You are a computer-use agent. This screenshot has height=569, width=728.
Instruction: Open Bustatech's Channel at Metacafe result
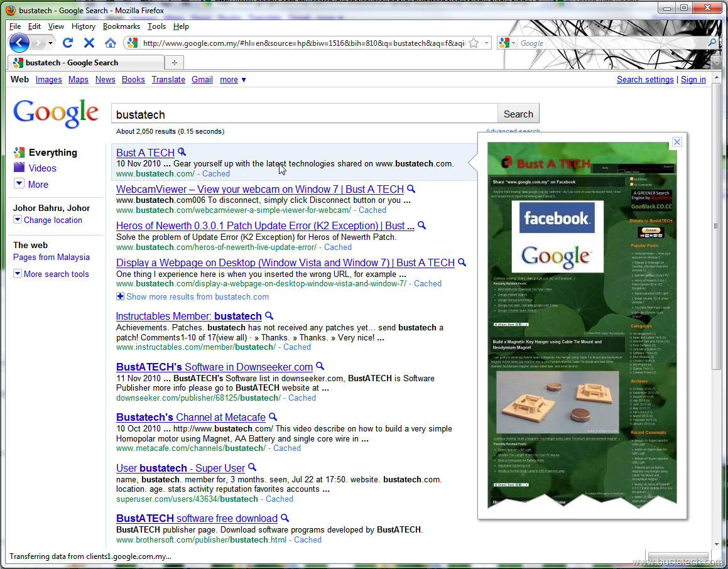pyautogui.click(x=191, y=417)
